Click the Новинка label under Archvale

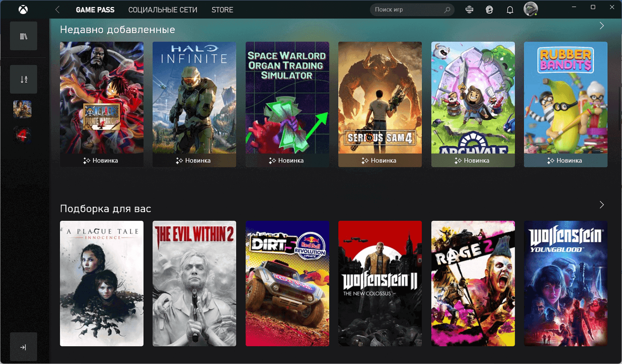472,160
